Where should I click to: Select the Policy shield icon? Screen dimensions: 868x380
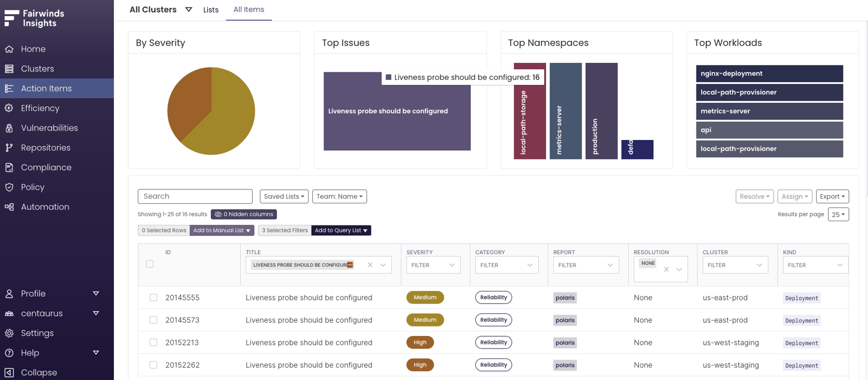click(9, 187)
